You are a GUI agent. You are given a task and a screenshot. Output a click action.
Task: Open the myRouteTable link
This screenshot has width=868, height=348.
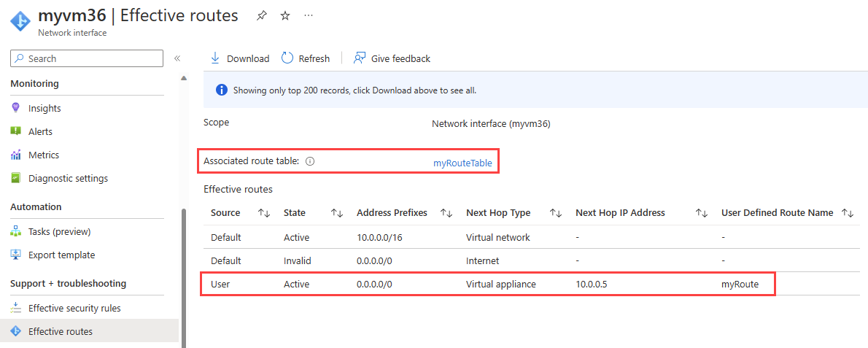[462, 163]
